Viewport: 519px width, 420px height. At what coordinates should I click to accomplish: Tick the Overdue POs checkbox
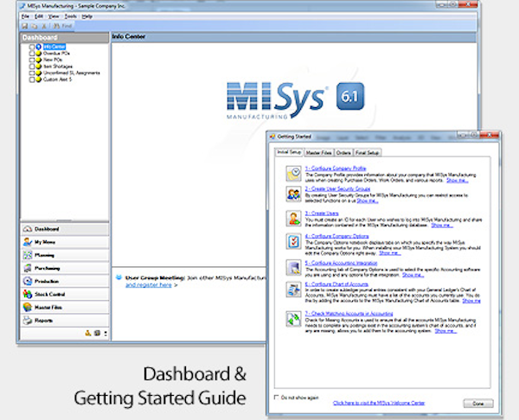click(x=32, y=54)
